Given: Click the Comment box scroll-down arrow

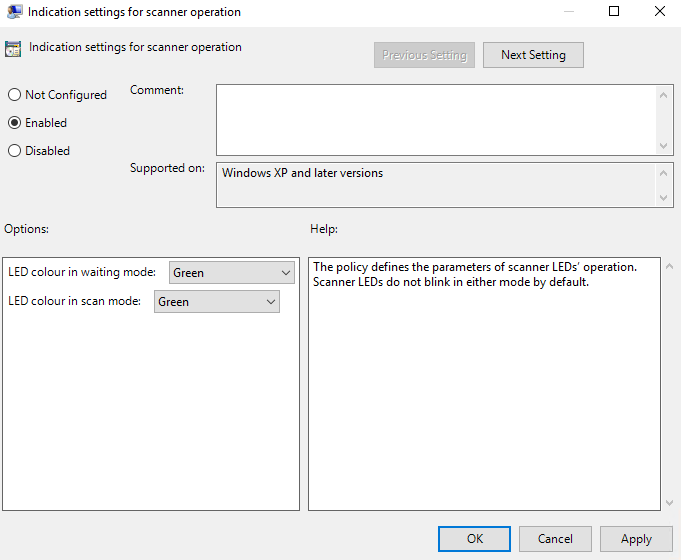Looking at the screenshot, I should coord(665,146).
